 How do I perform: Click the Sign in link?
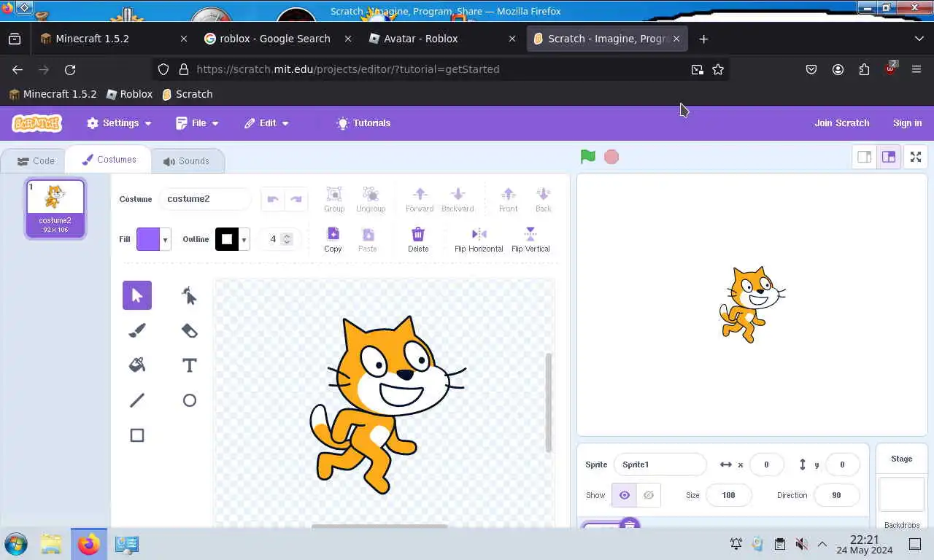[x=907, y=123]
